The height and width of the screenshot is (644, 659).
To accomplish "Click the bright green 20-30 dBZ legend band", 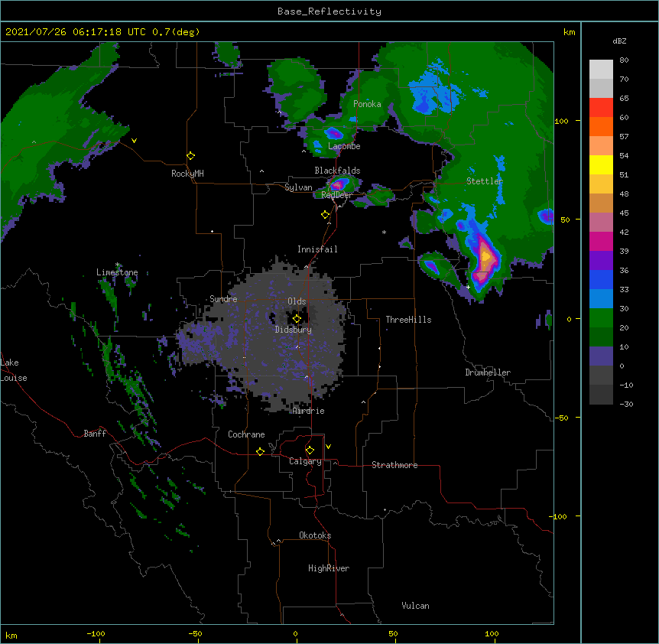I will pos(601,318).
